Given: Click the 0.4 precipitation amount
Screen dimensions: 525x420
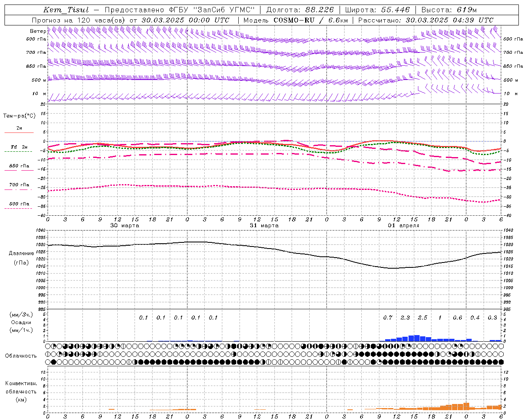Looking at the screenshot, I should pyautogui.click(x=475, y=317).
